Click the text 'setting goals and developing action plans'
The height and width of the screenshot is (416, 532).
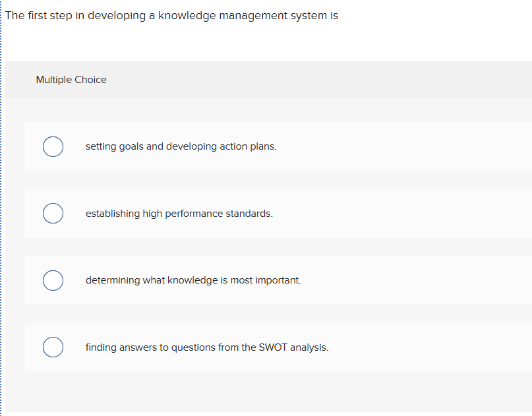point(181,146)
